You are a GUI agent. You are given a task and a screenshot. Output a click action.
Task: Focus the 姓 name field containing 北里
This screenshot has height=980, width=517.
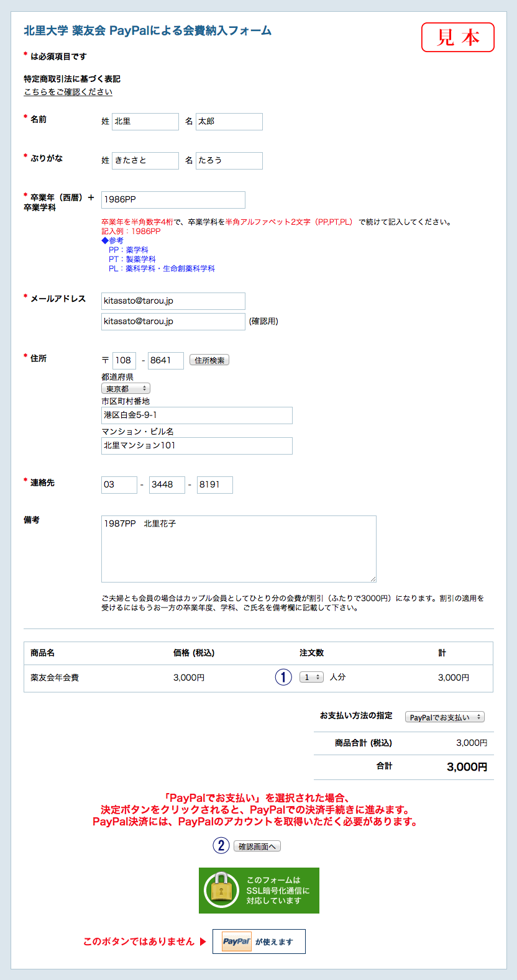pos(145,122)
